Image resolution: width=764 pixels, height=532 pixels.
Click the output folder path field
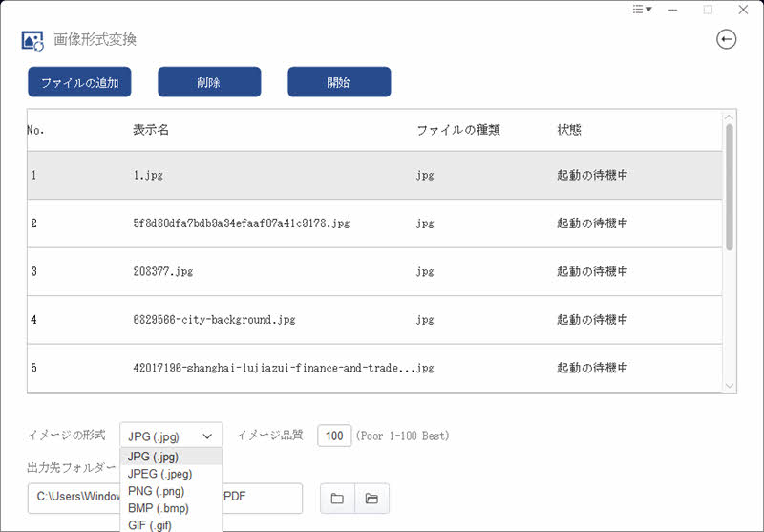[263, 499]
